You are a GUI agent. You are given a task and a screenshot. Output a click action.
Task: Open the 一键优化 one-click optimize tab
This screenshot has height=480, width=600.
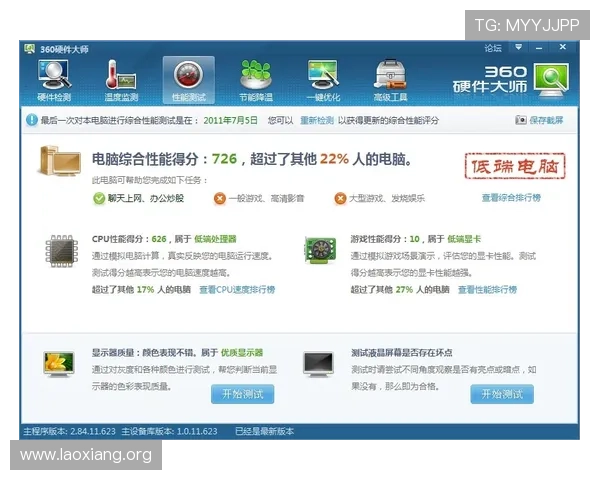[323, 80]
